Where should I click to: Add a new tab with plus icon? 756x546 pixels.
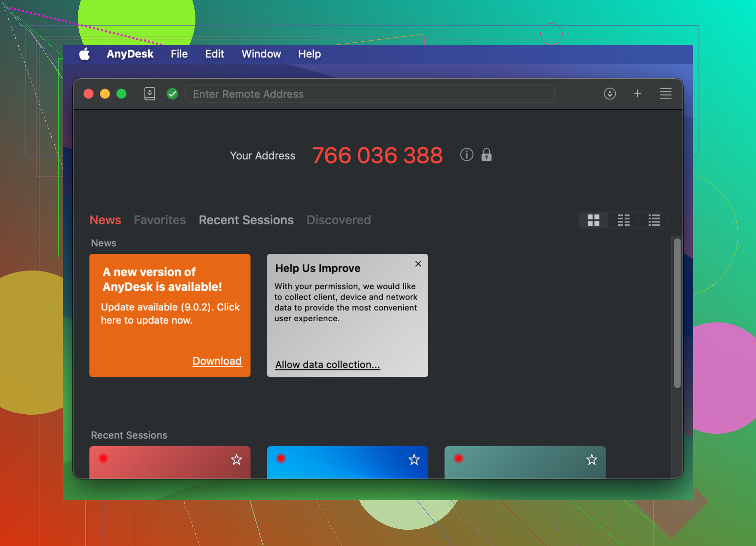[x=637, y=93]
